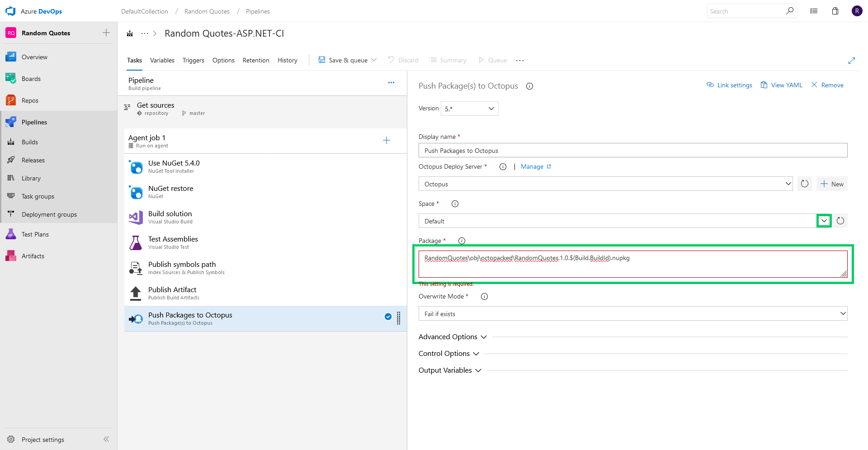Open the user profile avatar R

(x=857, y=11)
